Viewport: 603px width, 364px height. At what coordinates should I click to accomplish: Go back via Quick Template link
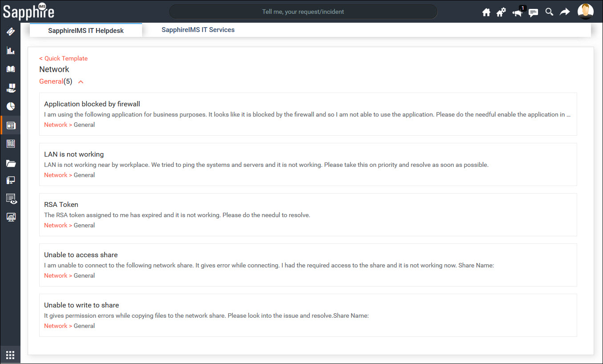click(63, 58)
